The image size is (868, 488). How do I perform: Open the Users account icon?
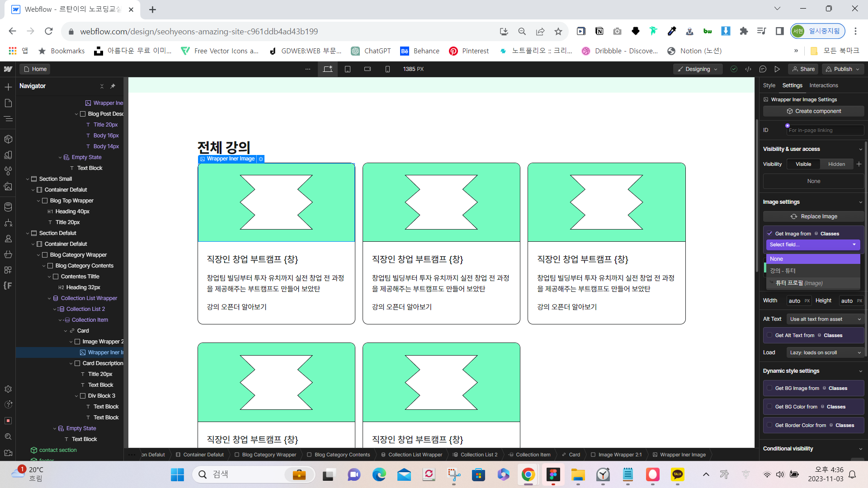(8, 239)
